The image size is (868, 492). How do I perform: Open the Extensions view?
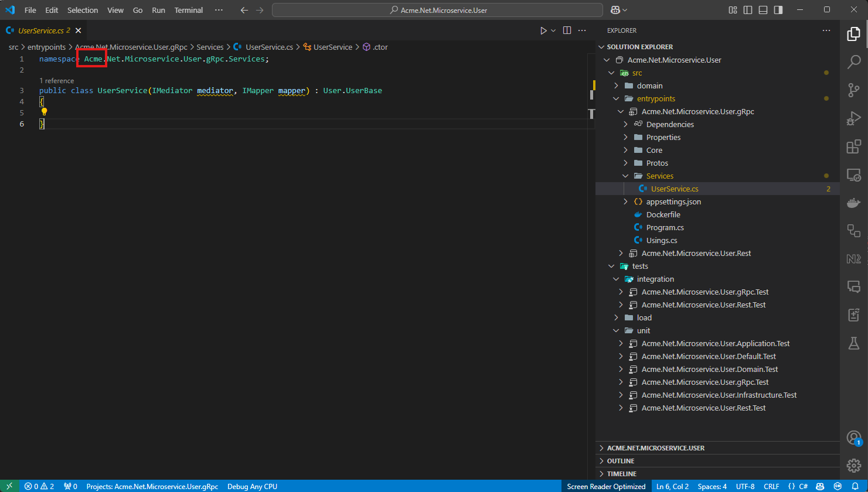pyautogui.click(x=854, y=146)
